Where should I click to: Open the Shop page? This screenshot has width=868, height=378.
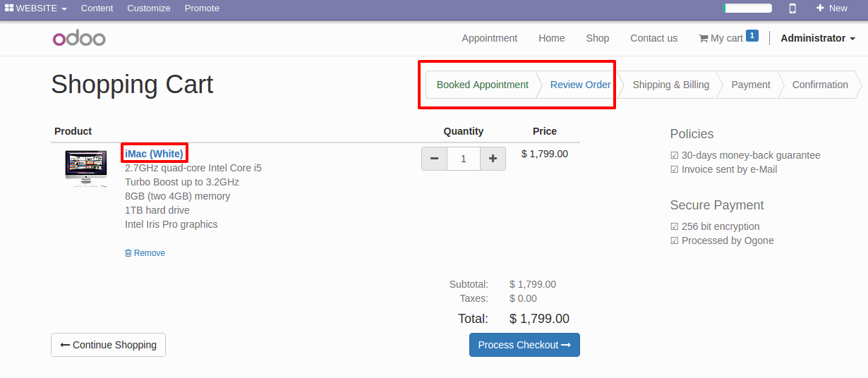point(598,38)
